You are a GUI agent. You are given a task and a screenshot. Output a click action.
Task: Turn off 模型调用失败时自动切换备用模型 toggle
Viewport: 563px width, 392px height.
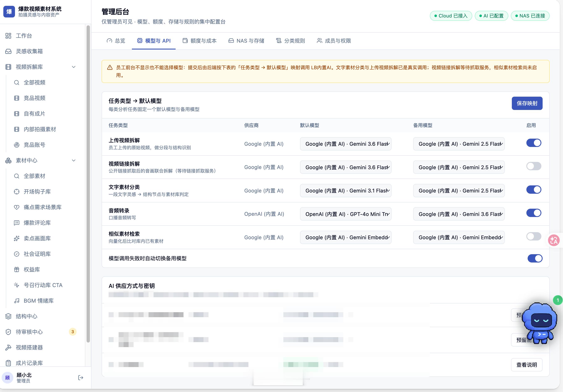[535, 258]
